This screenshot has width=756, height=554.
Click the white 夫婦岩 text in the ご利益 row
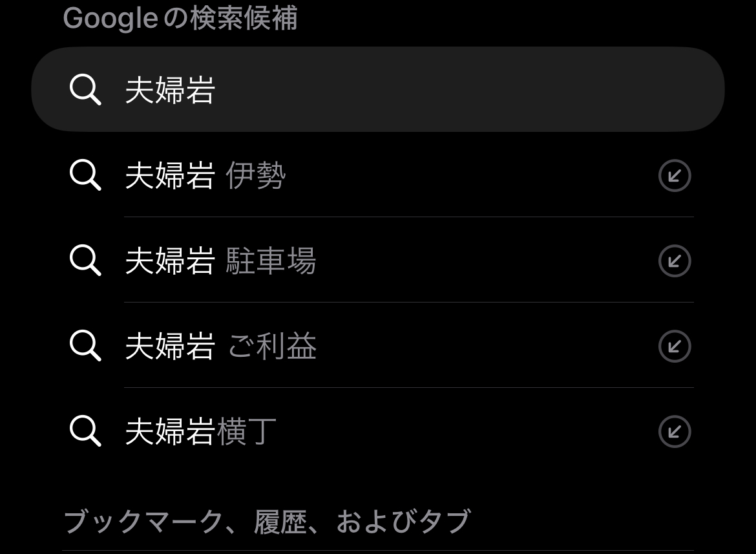pyautogui.click(x=170, y=346)
